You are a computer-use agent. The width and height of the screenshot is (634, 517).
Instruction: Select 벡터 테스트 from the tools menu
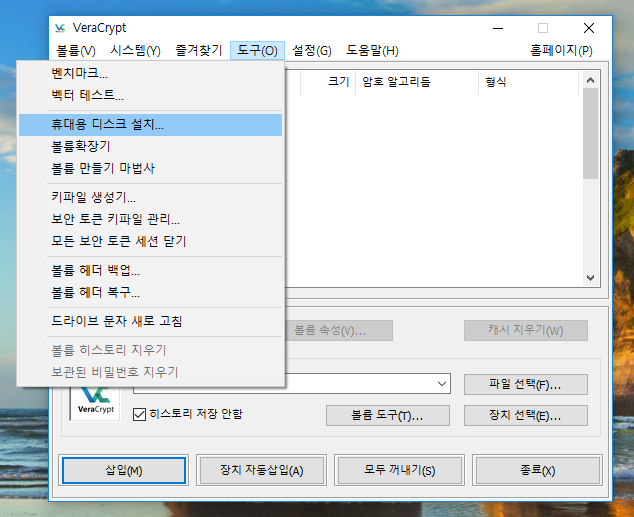[x=88, y=96]
